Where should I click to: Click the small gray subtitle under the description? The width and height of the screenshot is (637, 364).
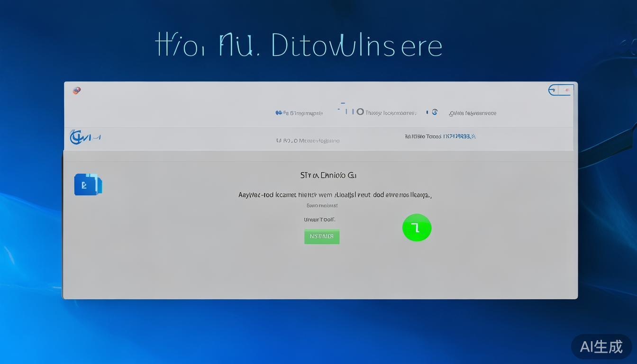coord(322,206)
